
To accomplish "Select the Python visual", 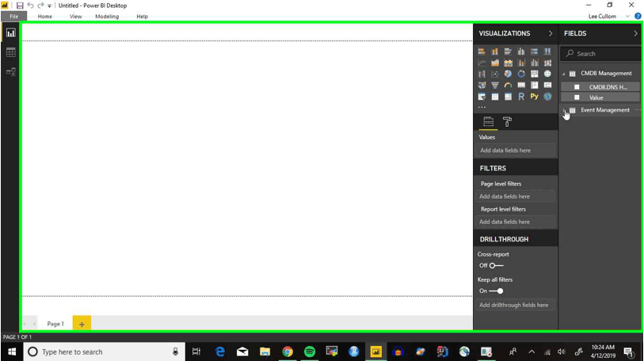I will [x=535, y=97].
